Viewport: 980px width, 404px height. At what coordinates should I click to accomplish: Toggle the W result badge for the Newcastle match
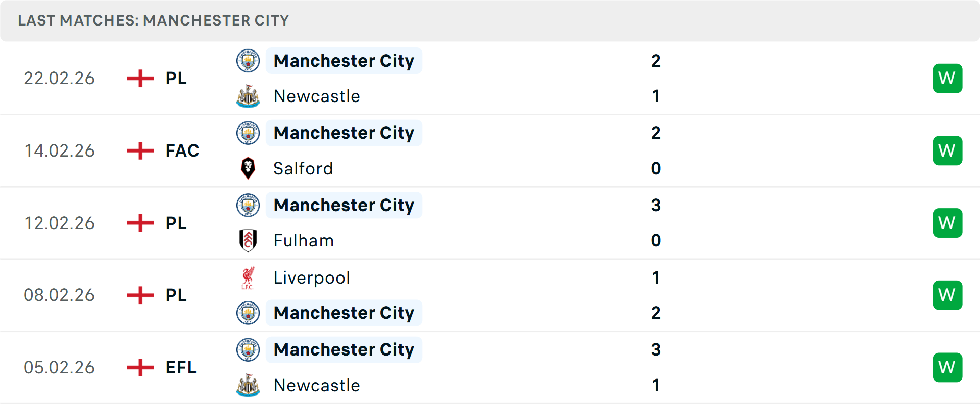tap(947, 78)
